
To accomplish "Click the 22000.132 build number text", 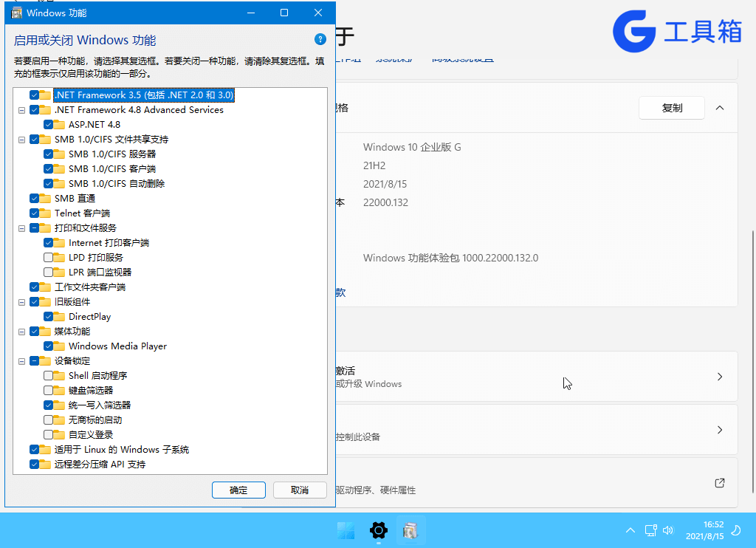I will pos(385,202).
